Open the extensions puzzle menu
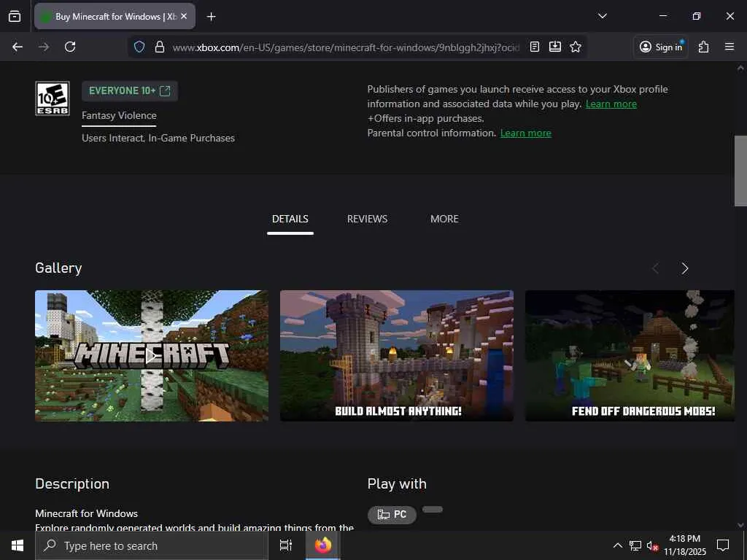Viewport: 747px width, 560px height. click(x=704, y=47)
